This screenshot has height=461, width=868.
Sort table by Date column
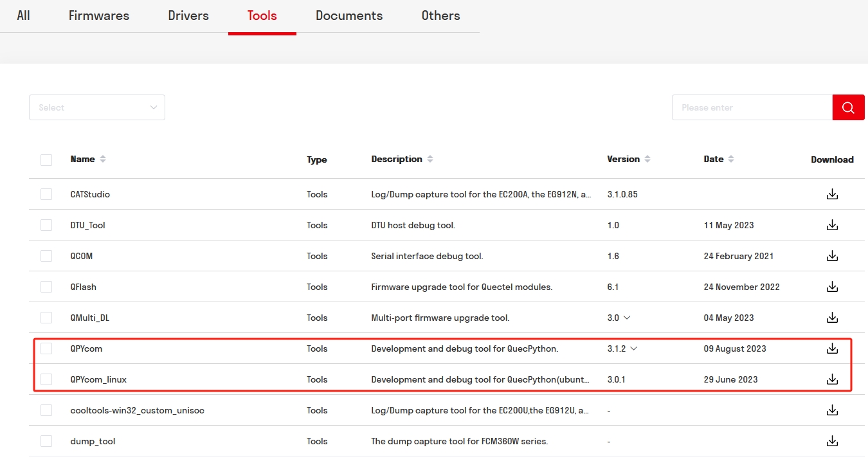731,159
